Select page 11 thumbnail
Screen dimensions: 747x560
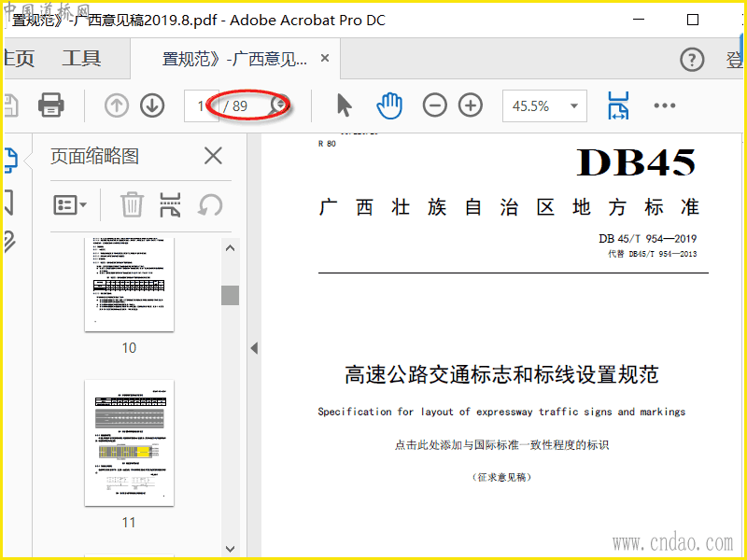coord(129,442)
